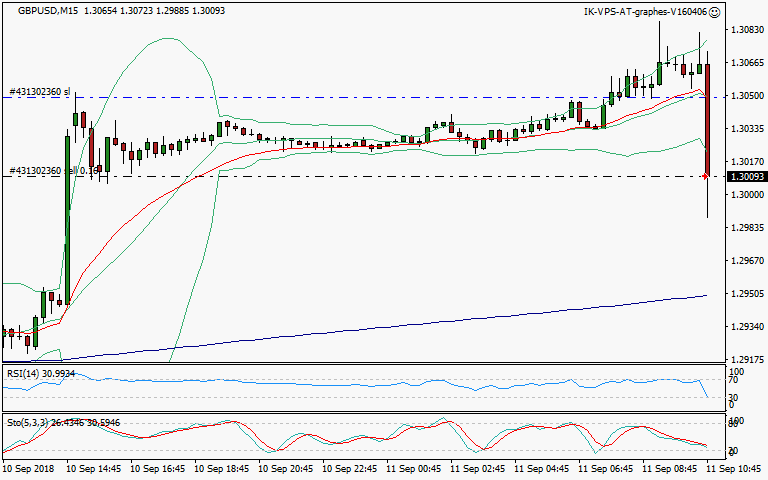This screenshot has width=768, height=480.
Task: Click the 10 Sep 2018 date label
Action: point(27,468)
